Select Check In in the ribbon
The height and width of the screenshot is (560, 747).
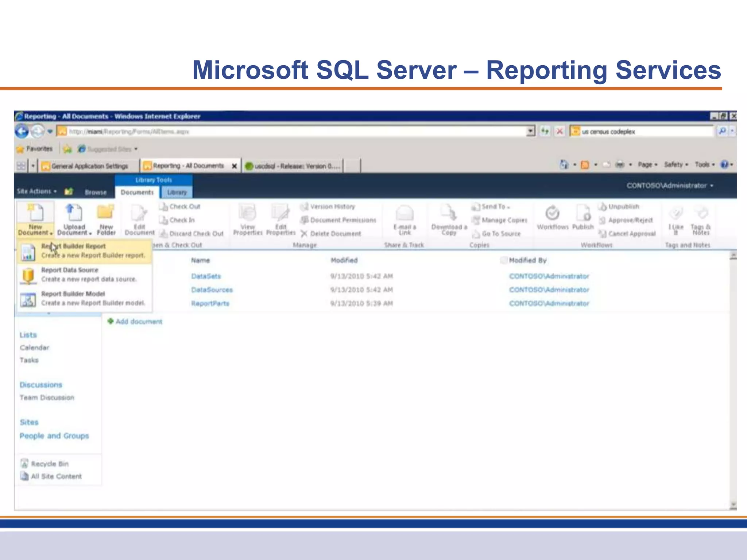click(x=177, y=220)
